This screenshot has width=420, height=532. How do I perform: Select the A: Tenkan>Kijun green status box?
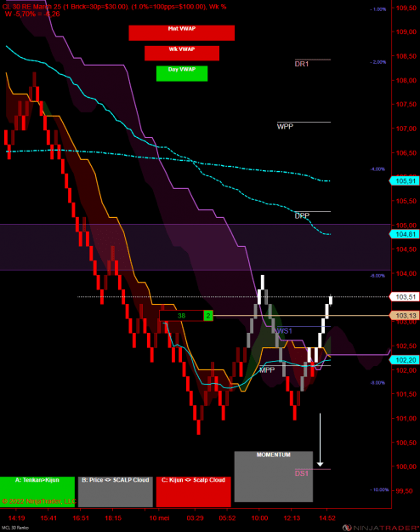click(37, 492)
